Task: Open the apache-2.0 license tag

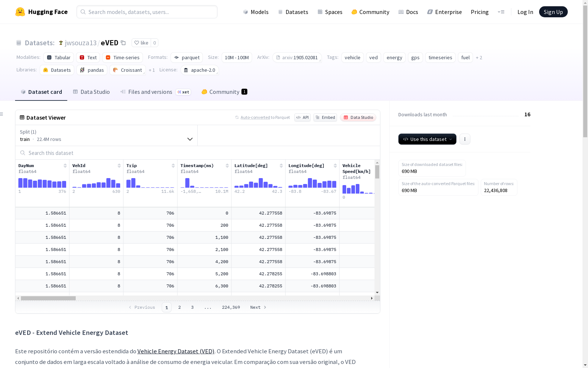Action: (x=200, y=70)
